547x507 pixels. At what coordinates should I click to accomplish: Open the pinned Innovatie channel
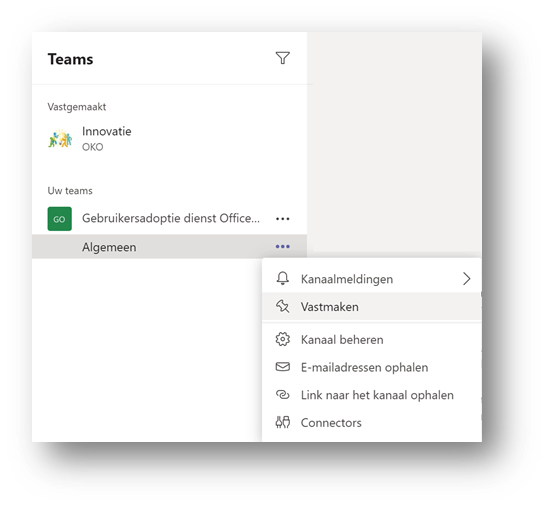click(x=169, y=139)
